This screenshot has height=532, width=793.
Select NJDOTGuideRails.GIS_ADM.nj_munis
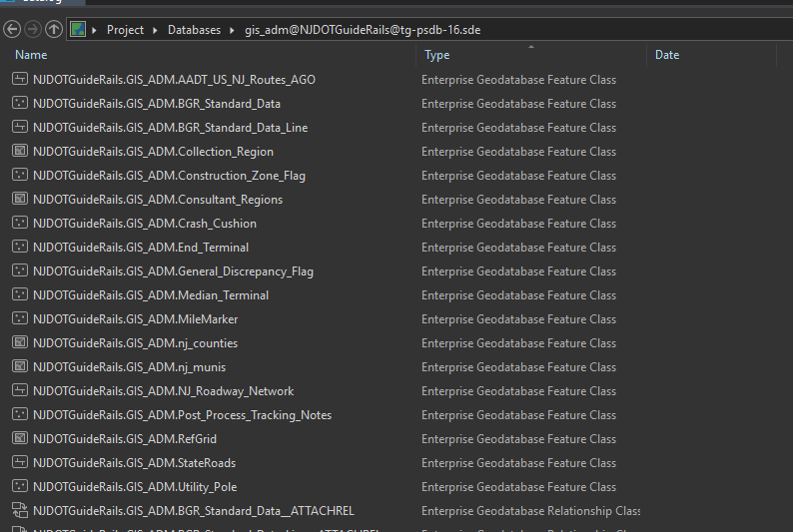(x=129, y=367)
